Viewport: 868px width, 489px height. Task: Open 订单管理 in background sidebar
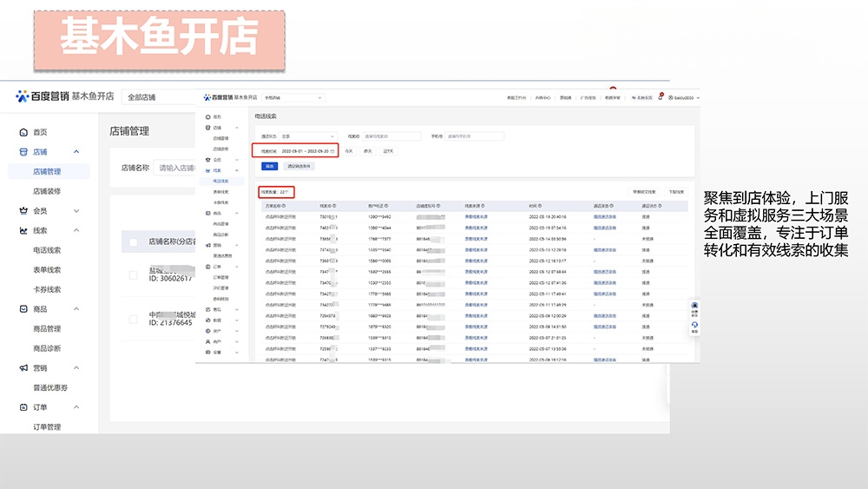pyautogui.click(x=47, y=427)
